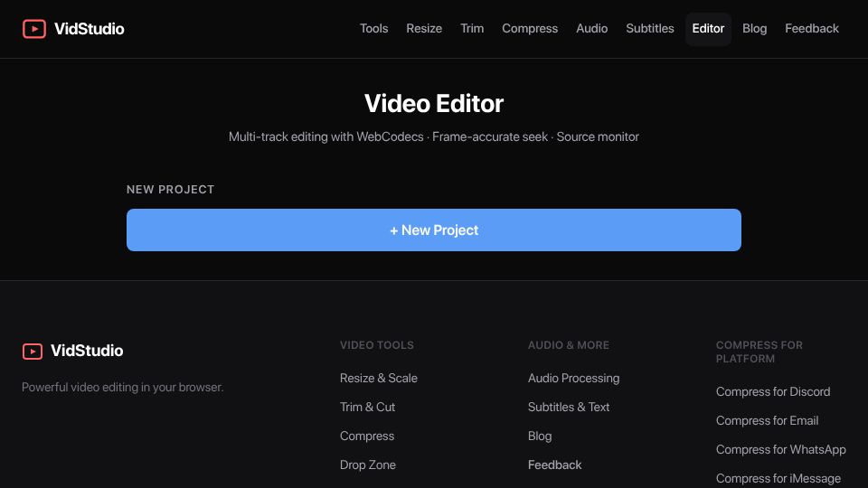Click the NEW PROJECT section label

(x=170, y=189)
